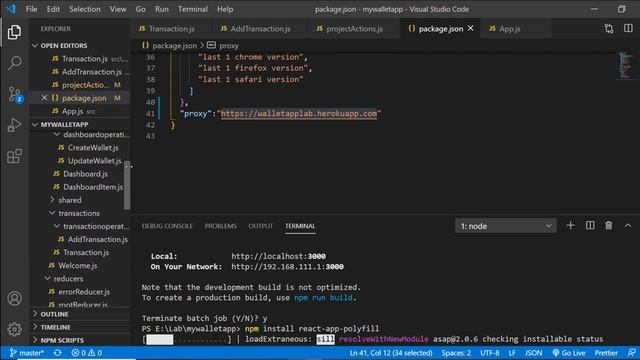This screenshot has height=360, width=640.
Task: Follow the walletapplab.herokuapp.com proxy link
Action: point(299,113)
